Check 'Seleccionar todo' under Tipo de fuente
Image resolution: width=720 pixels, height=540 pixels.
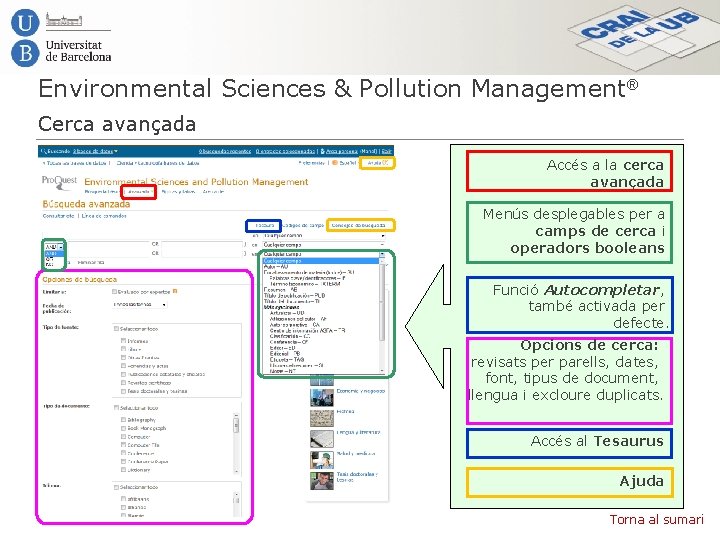point(116,329)
